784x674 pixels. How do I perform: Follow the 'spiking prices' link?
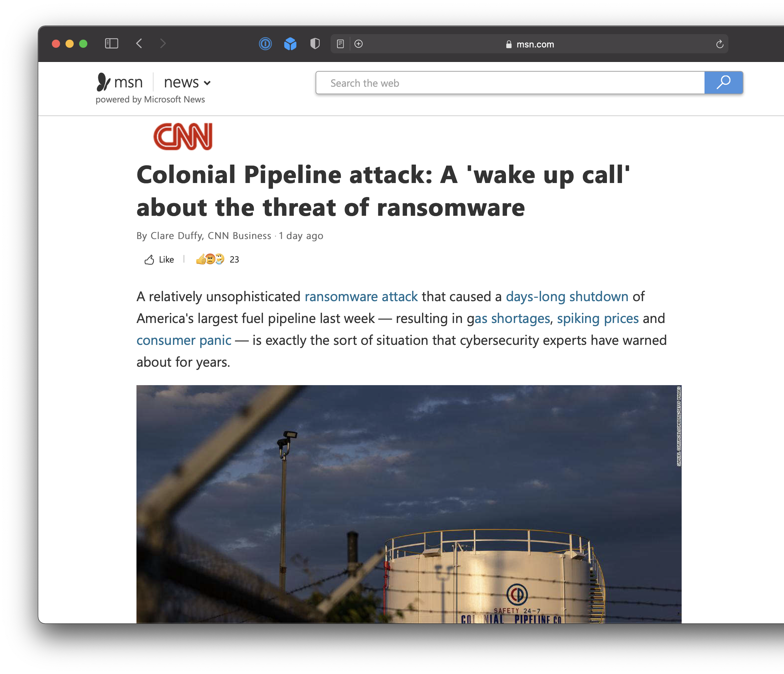pyautogui.click(x=597, y=319)
